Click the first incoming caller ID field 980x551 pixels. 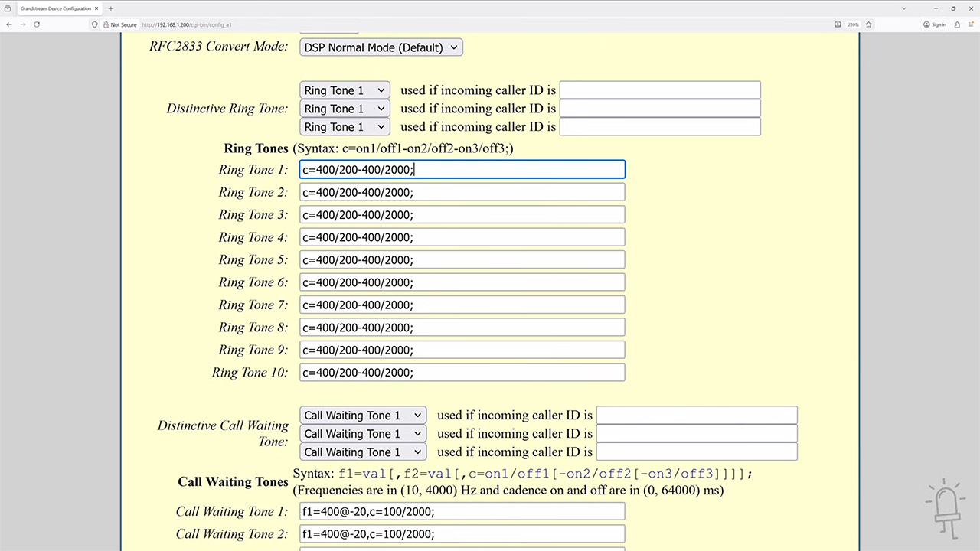coord(659,90)
